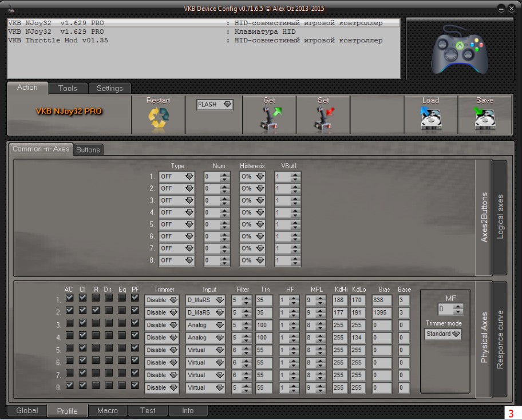Switch to the Settings tab
This screenshot has width=522, height=420.
109,88
